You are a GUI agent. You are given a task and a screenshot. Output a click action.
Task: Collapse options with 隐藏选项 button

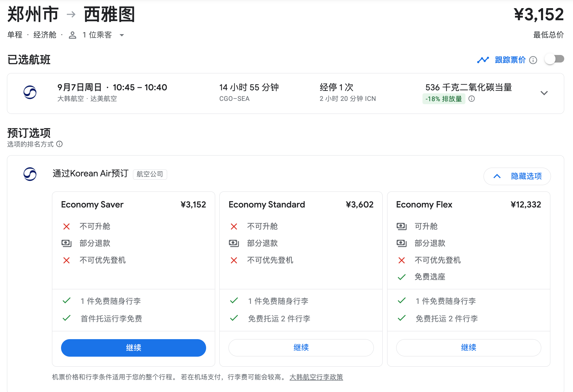517,176
